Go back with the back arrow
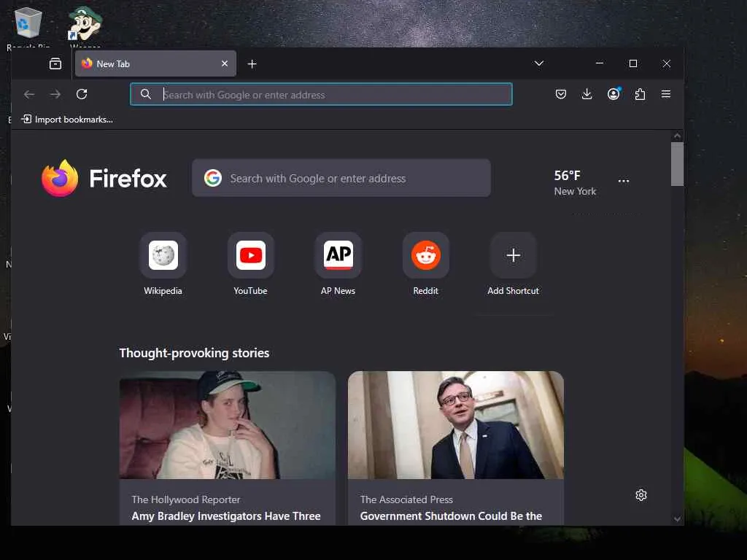Screen dimensions: 747x560 click(29, 94)
